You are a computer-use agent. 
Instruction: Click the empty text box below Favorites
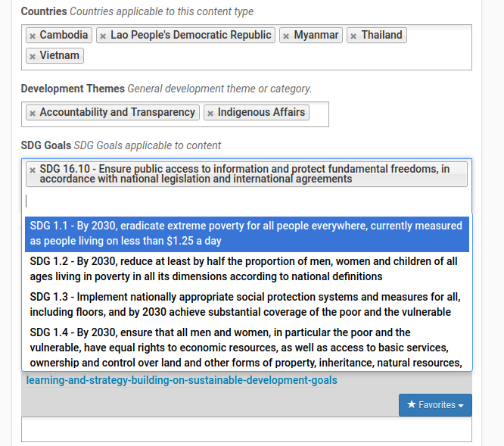(247, 429)
